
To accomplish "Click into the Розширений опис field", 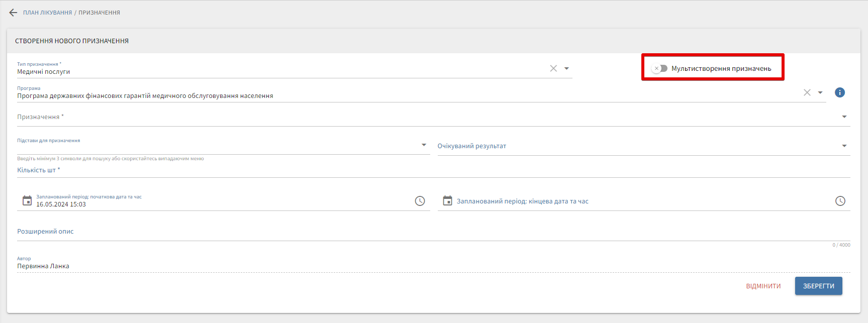I will [432, 232].
